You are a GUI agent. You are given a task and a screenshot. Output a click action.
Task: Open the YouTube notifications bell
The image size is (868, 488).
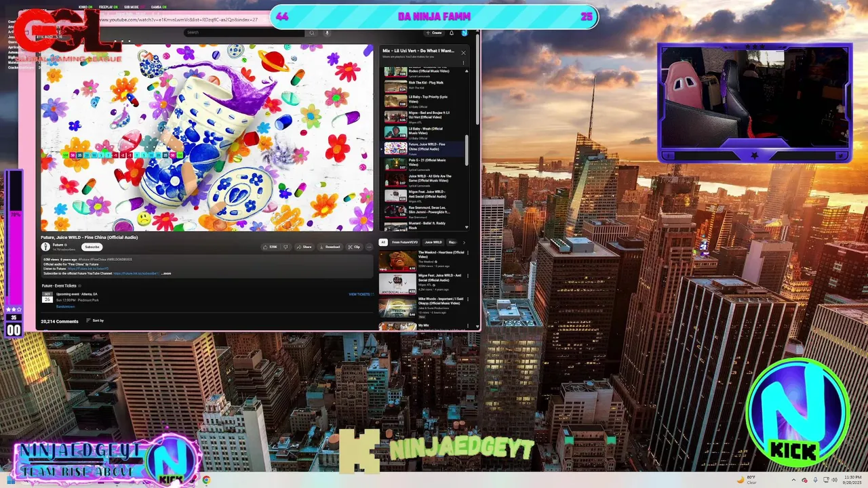click(x=452, y=33)
